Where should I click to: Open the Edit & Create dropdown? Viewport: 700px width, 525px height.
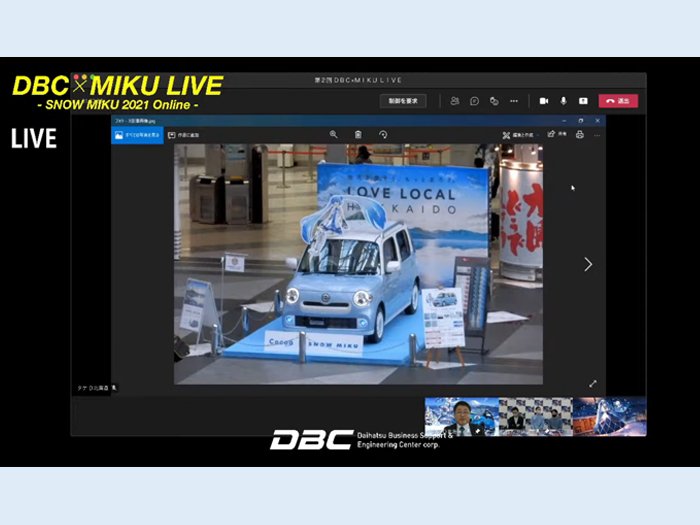[x=521, y=135]
